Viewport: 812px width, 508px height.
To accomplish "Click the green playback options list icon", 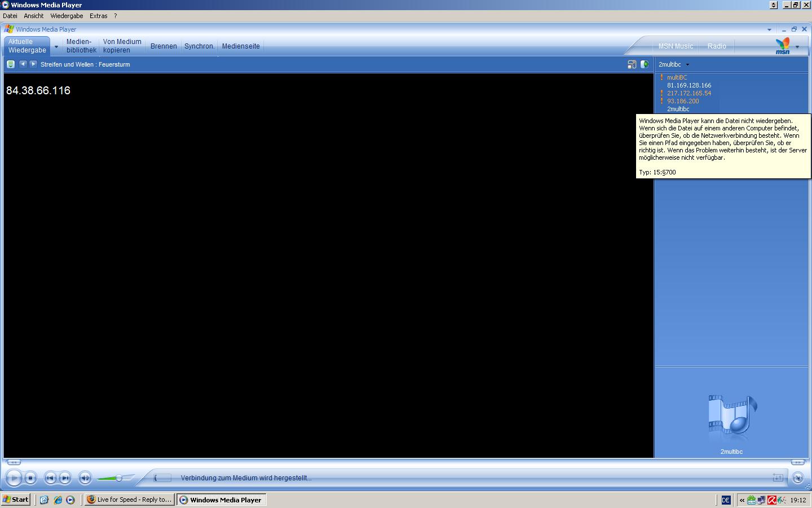I will [10, 64].
